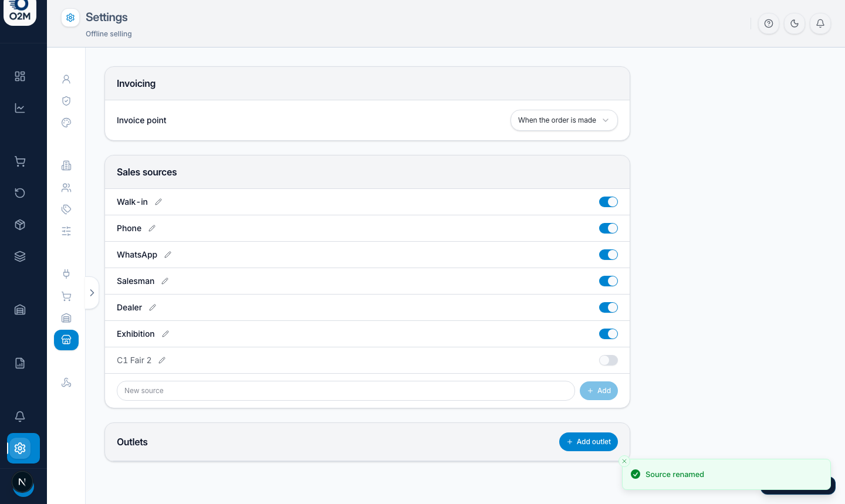Dismiss the Source renamed notification
The image size is (845, 504).
pyautogui.click(x=624, y=461)
